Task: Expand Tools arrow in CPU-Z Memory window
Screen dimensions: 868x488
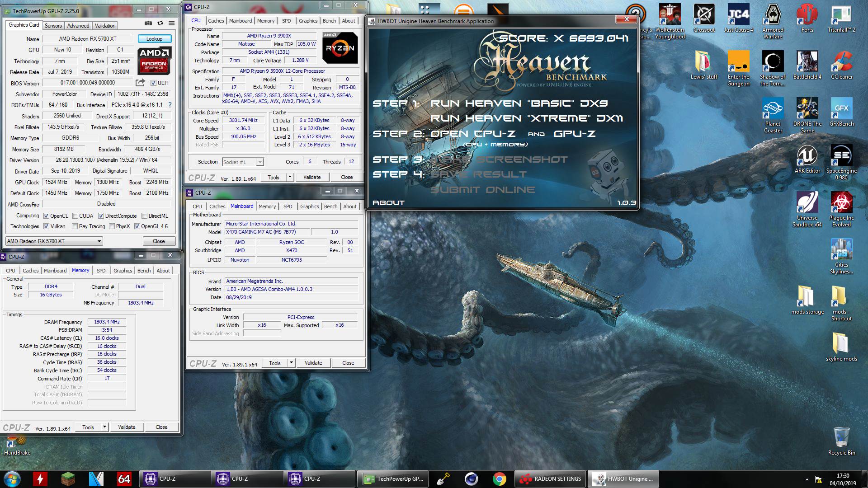Action: point(104,427)
